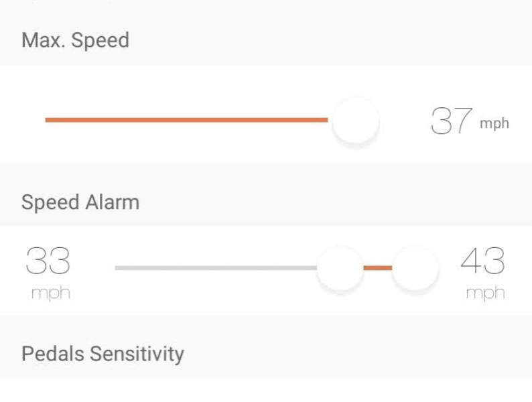Click the left end of the Max. Speed track
The height and width of the screenshot is (402, 532).
pyautogui.click(x=48, y=120)
